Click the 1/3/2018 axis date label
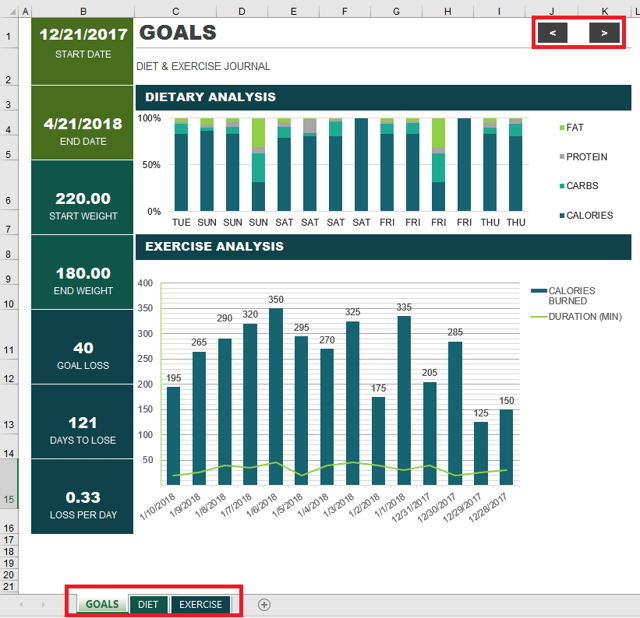 (339, 505)
